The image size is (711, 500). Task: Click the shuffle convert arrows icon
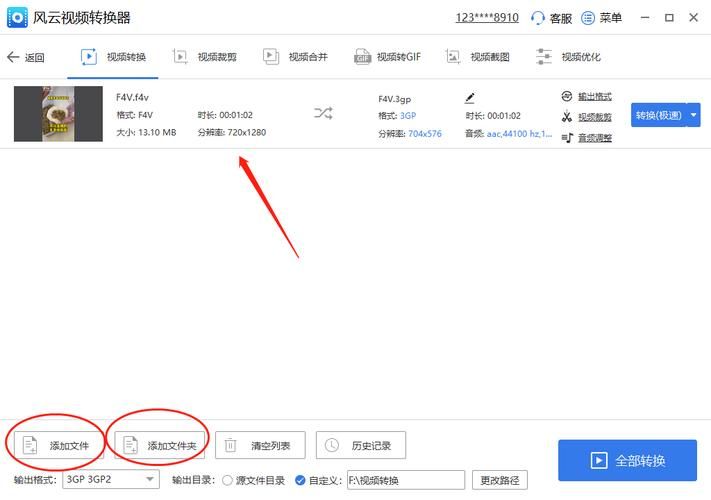click(323, 114)
